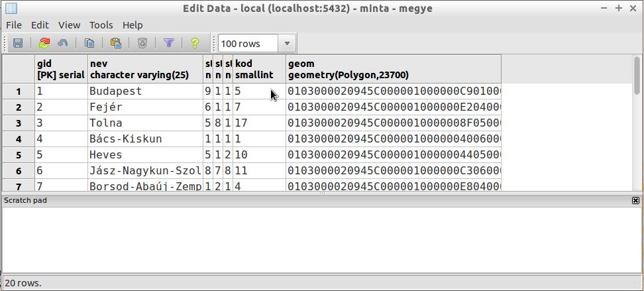Click the Save toolbar icon
644x291 pixels.
point(18,43)
